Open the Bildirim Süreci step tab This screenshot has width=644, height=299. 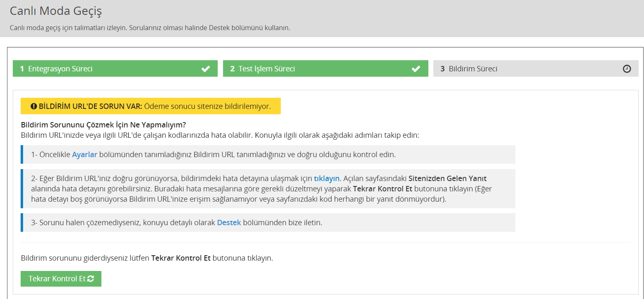536,68
